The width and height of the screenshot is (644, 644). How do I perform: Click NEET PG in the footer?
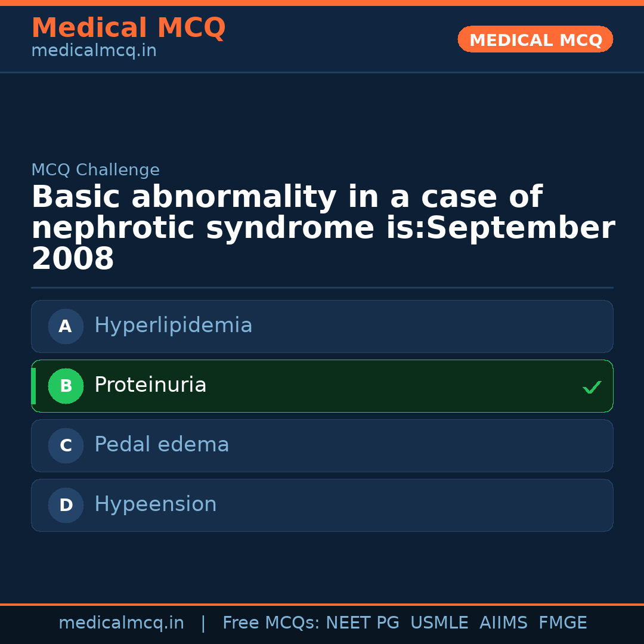pyautogui.click(x=363, y=623)
